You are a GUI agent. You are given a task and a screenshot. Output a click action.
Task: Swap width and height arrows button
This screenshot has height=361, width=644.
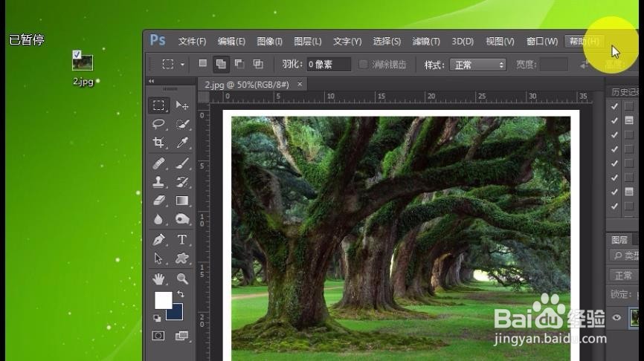(585, 65)
